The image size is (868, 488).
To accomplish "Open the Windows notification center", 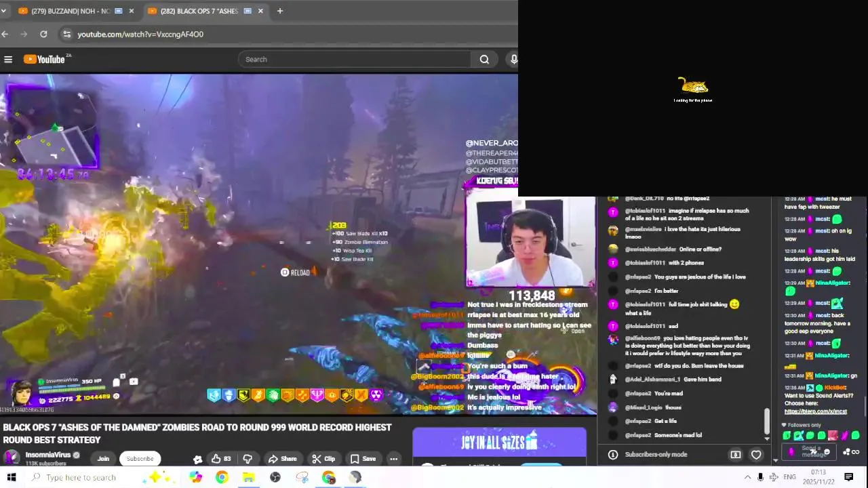I will coord(848,477).
